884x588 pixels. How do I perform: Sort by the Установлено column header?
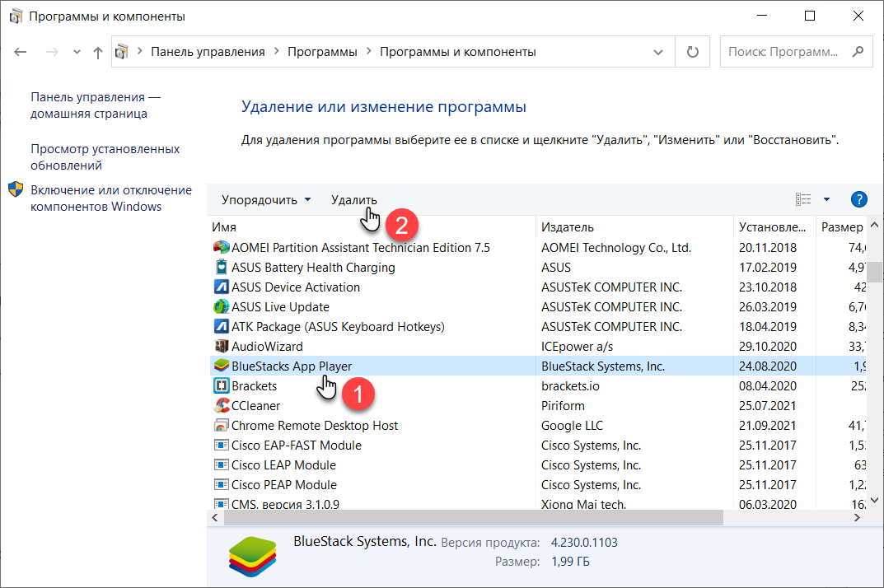click(774, 227)
